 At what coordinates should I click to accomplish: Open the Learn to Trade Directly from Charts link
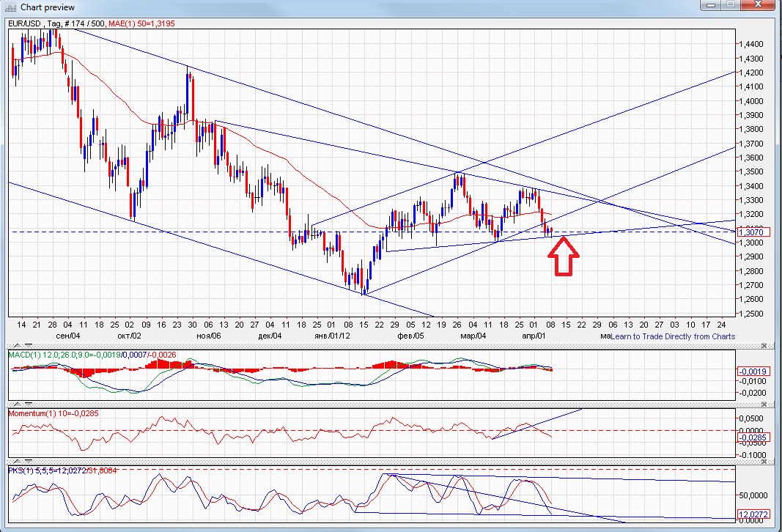[673, 336]
